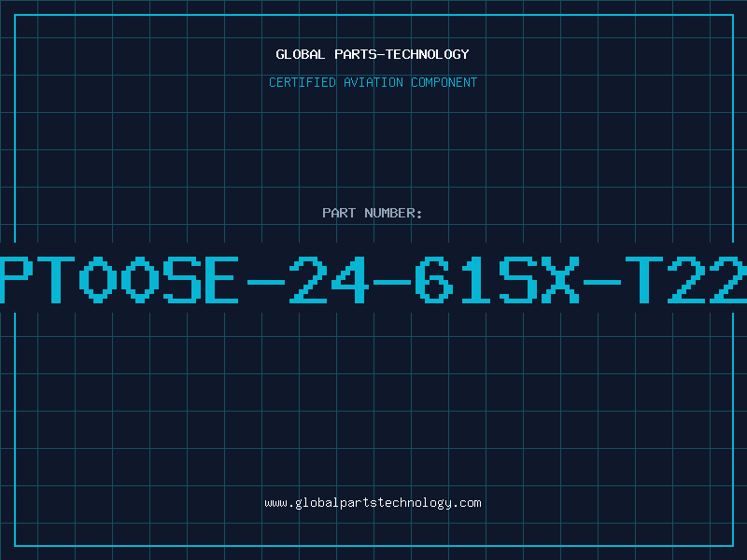The image size is (747, 560).
Task: Click the GLOBAL PARTS-TECHNOLOGY heading
Action: pos(373,54)
